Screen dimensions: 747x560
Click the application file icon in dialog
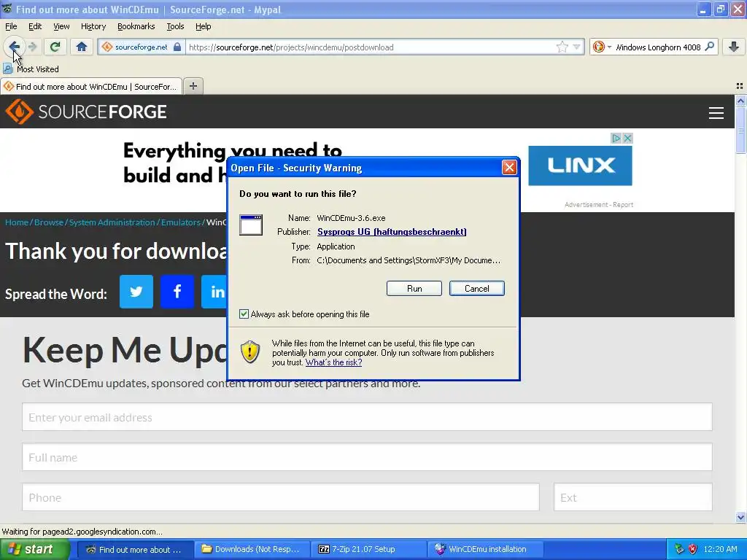(x=251, y=225)
